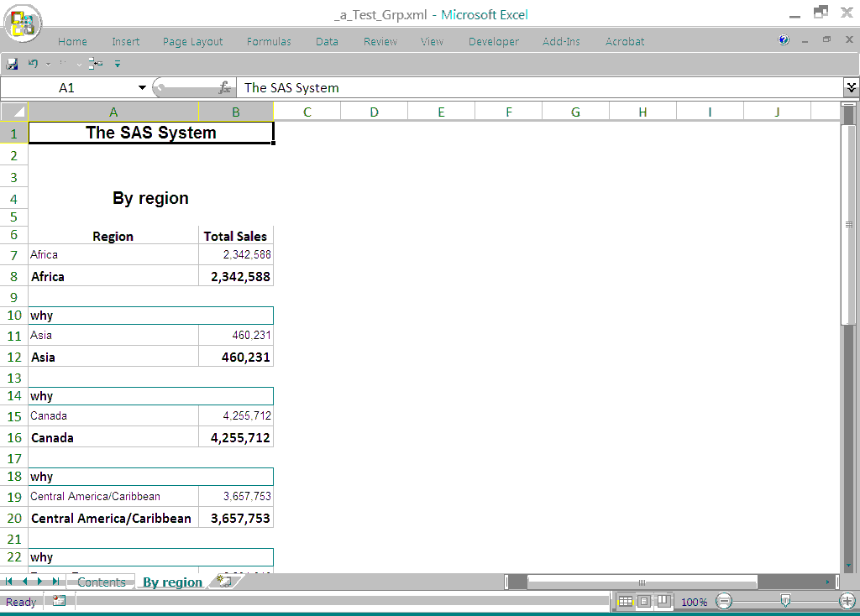Switch to Page Break Preview button
Image resolution: width=860 pixels, height=616 pixels.
[663, 602]
